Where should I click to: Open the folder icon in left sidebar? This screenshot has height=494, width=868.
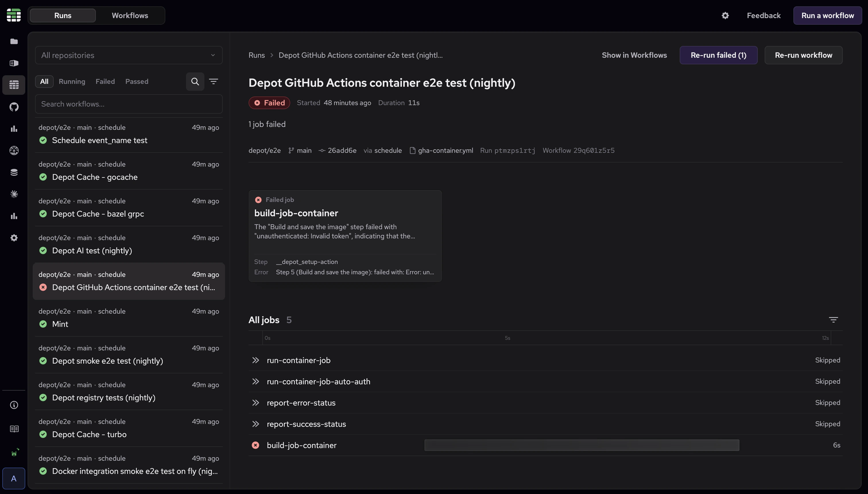pyautogui.click(x=14, y=41)
